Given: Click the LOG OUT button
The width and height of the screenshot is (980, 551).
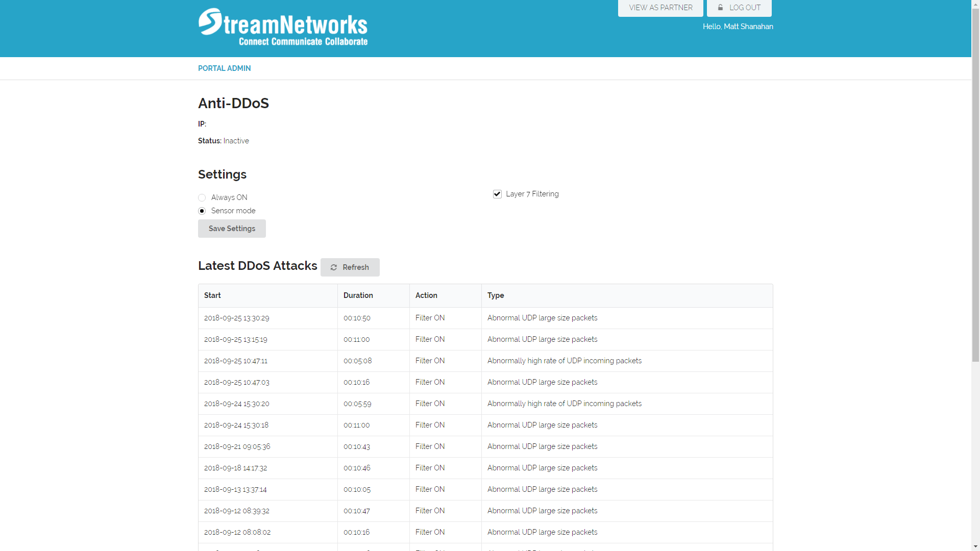Looking at the screenshot, I should pos(740,8).
